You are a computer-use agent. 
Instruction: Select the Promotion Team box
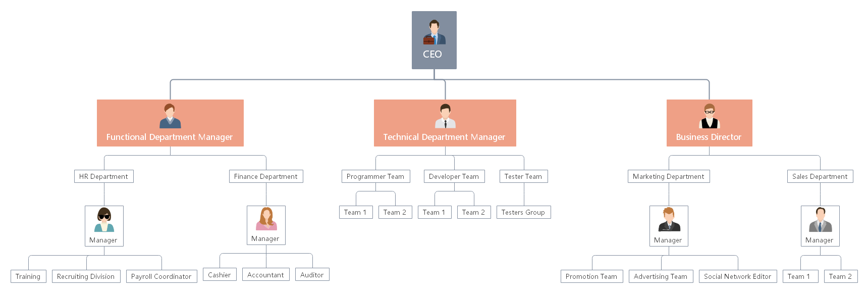pyautogui.click(x=591, y=276)
